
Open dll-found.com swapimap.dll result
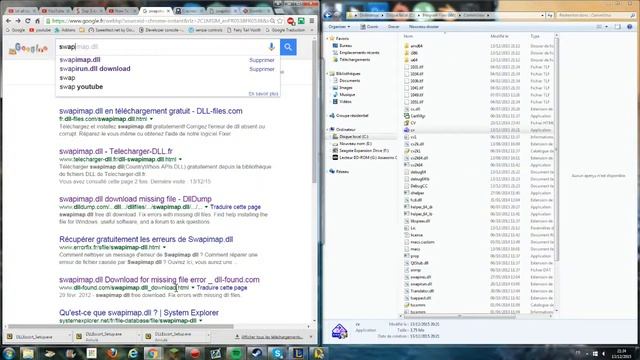click(159, 280)
